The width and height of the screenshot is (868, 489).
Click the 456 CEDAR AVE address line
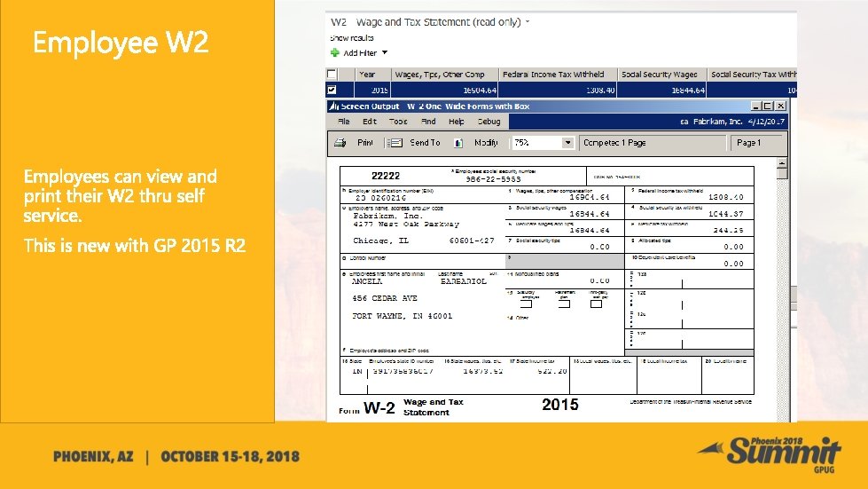tap(385, 298)
